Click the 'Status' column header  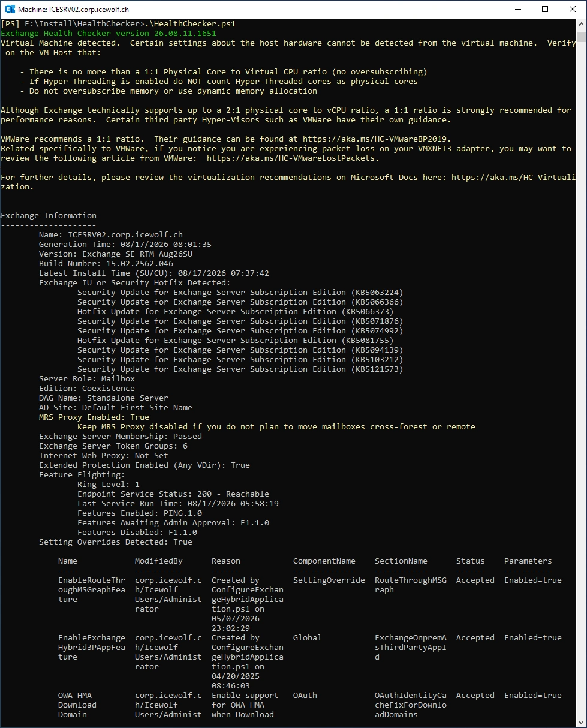click(x=471, y=561)
